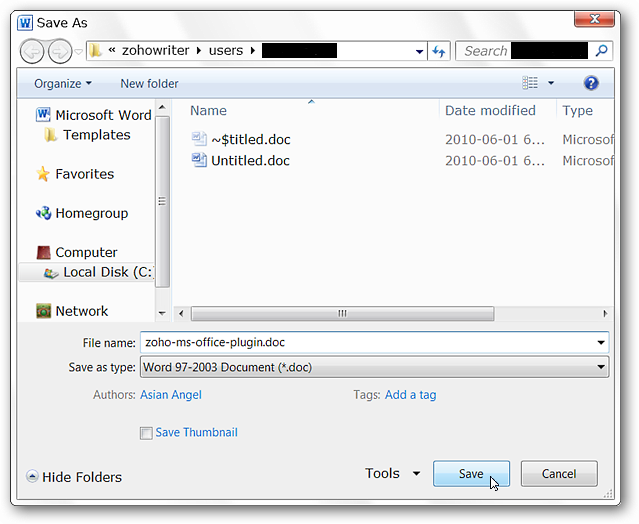Select Computer in the navigation pane

coord(86,252)
